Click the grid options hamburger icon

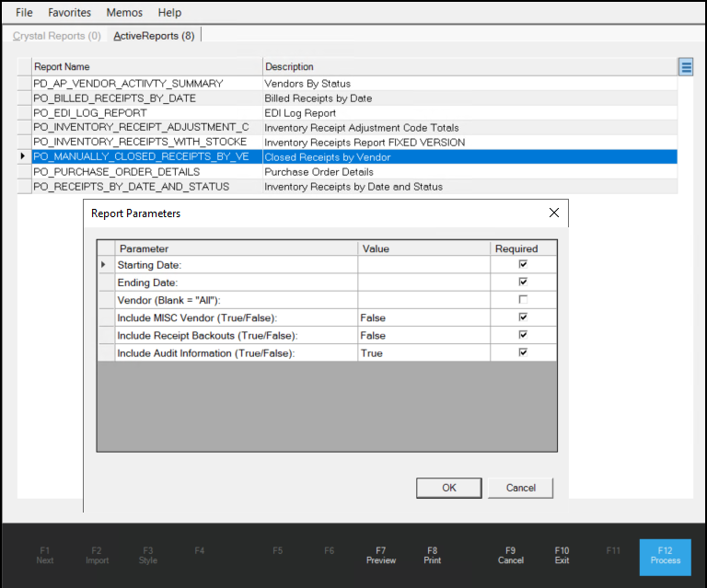pos(686,66)
